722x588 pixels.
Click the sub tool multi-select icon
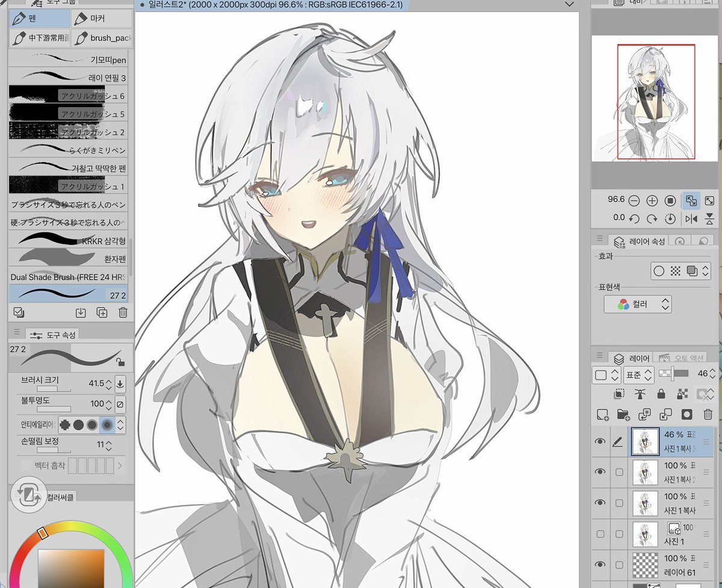[18, 312]
